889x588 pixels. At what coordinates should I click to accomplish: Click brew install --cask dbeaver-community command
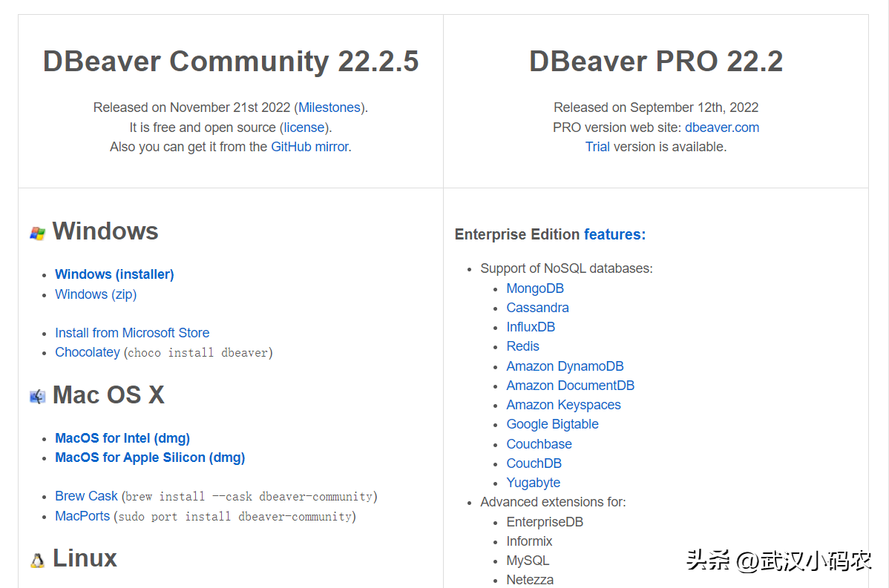(249, 497)
